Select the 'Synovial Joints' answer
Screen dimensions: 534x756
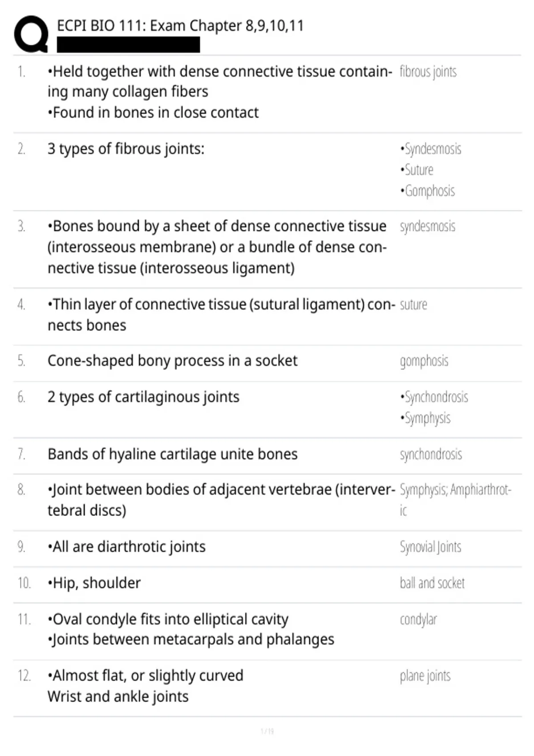point(430,547)
